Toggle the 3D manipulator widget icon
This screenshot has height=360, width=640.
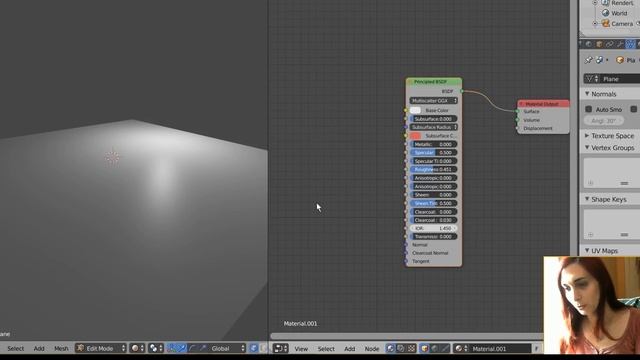pos(172,349)
